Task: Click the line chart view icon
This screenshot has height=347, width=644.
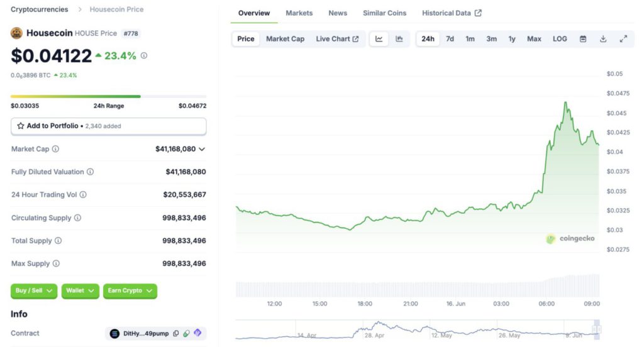Action: tap(379, 39)
